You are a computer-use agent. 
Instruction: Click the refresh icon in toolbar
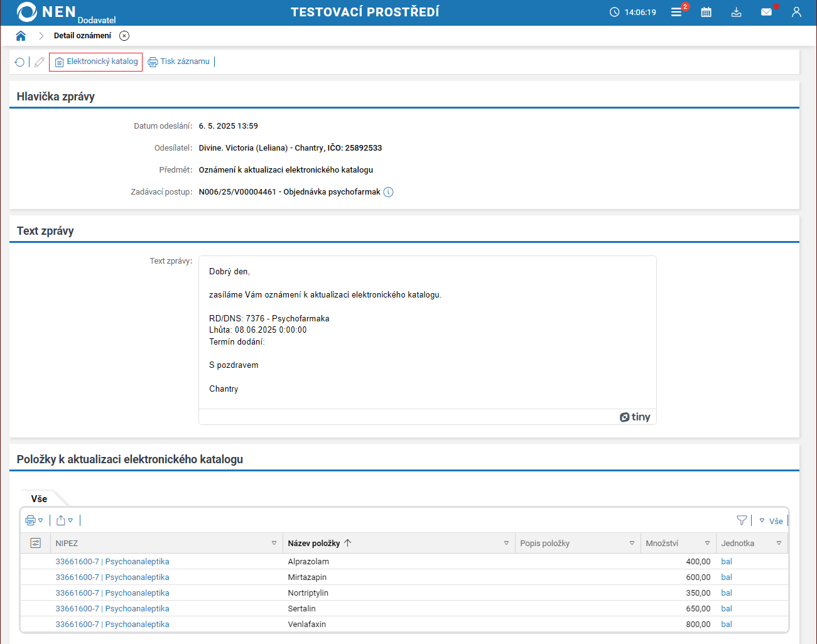coord(19,62)
